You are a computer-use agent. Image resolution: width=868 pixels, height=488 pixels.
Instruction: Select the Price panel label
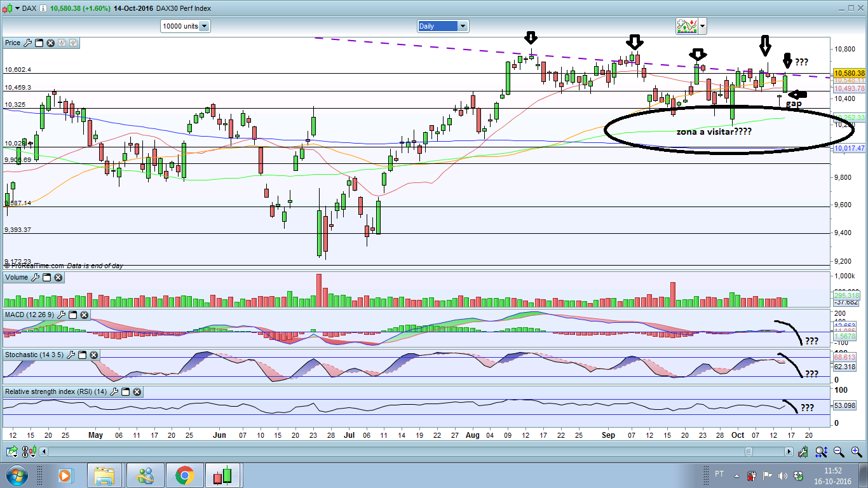(13, 43)
